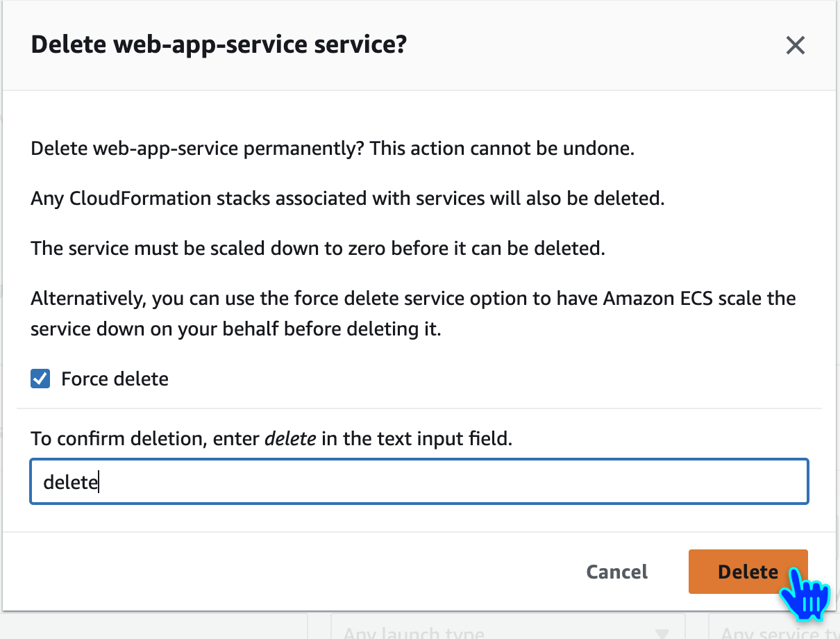Click the 'service down on your behalf' line
The image size is (840, 639).
click(x=235, y=329)
